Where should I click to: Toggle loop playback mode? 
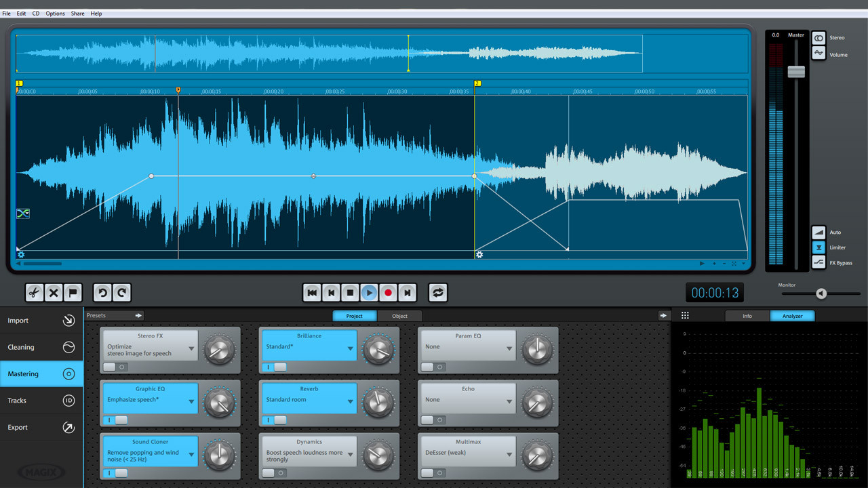pyautogui.click(x=437, y=293)
